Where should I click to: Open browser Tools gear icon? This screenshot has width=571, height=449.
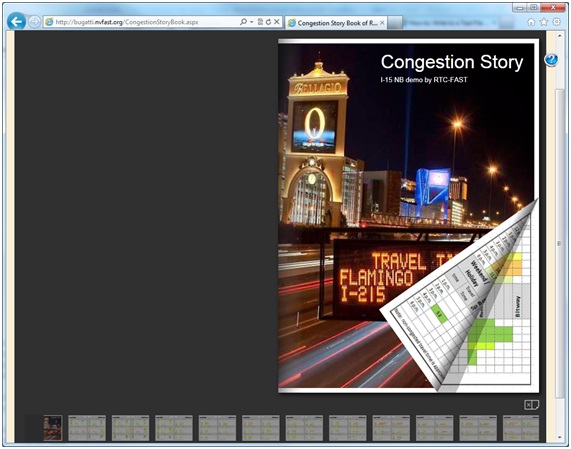coord(557,22)
